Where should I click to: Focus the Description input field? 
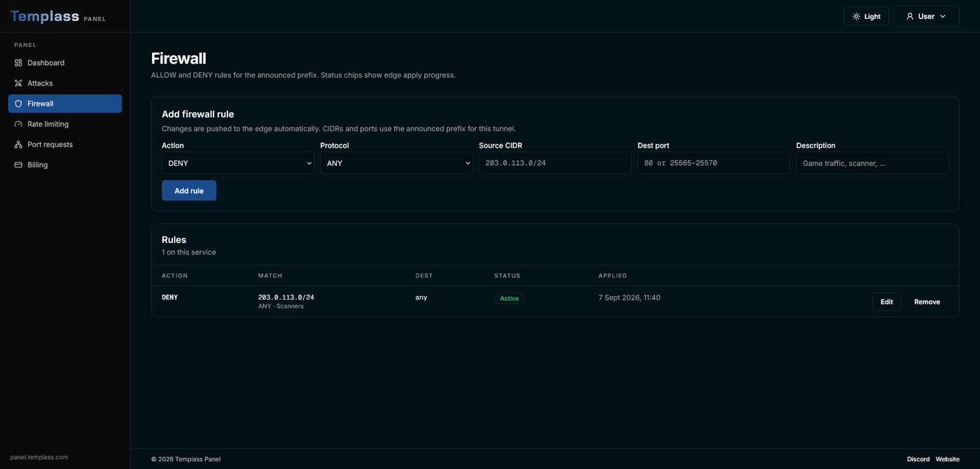tap(872, 163)
